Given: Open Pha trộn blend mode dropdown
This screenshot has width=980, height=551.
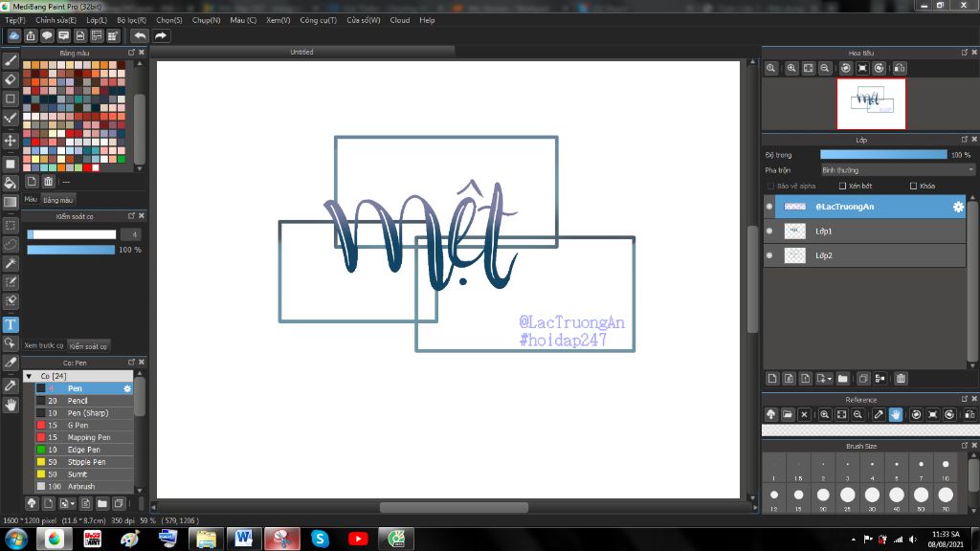Looking at the screenshot, I should 898,170.
